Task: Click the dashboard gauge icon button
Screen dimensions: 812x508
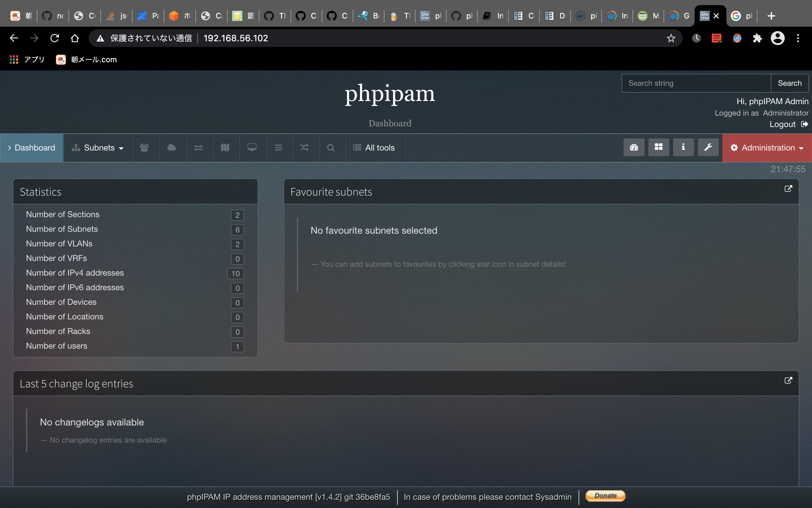Action: [634, 147]
